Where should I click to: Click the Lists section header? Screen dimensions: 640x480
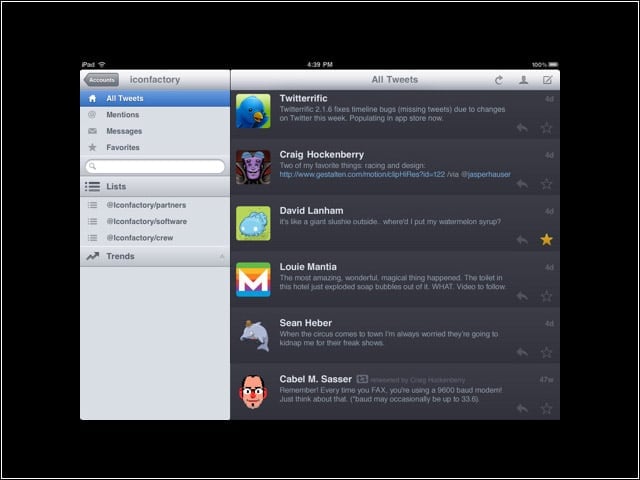pos(155,187)
